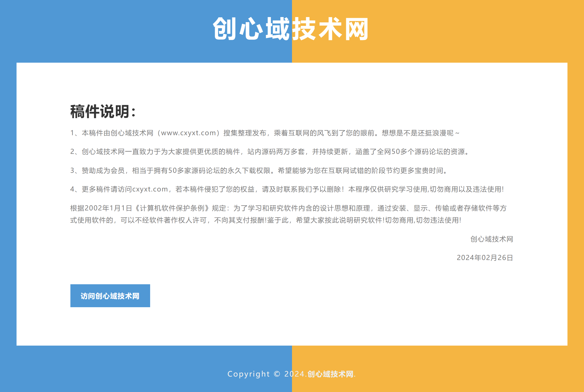Open the 创心域技术网 header title

[x=291, y=29]
